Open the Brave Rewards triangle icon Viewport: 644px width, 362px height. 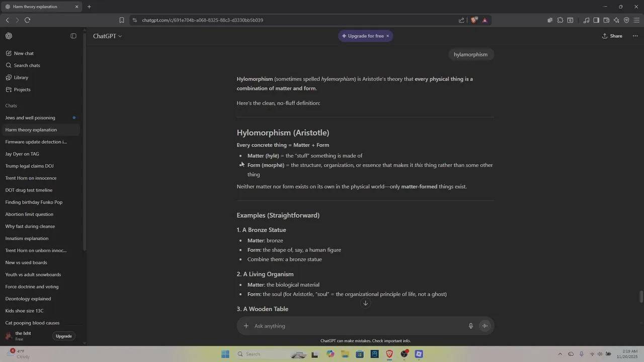point(485,20)
